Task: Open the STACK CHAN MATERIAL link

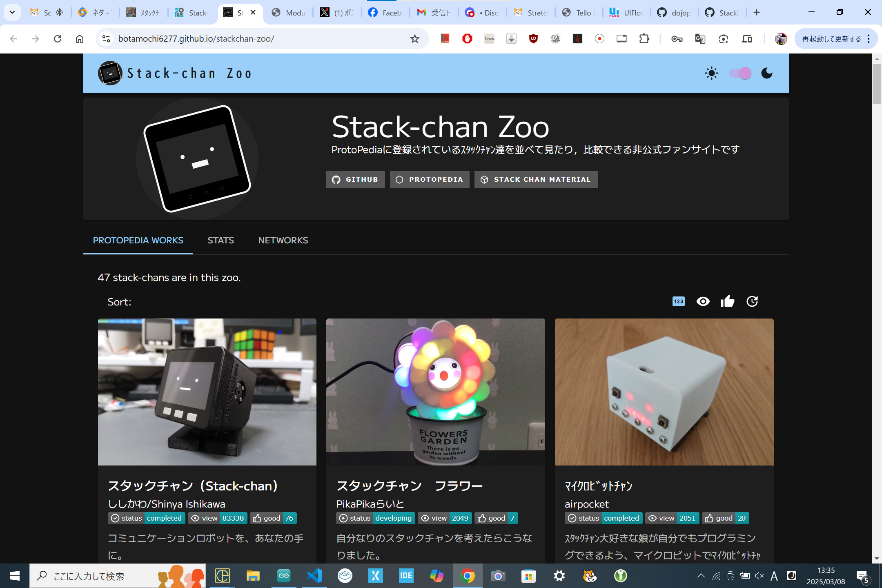Action: click(536, 180)
